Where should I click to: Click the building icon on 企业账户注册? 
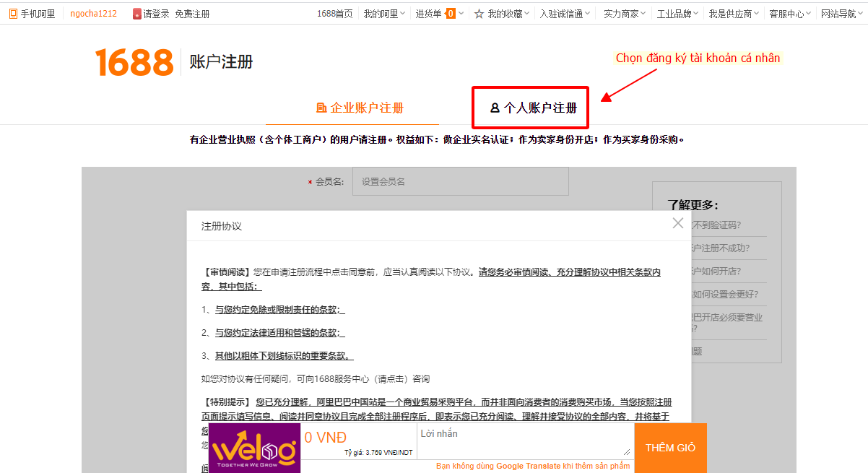321,108
